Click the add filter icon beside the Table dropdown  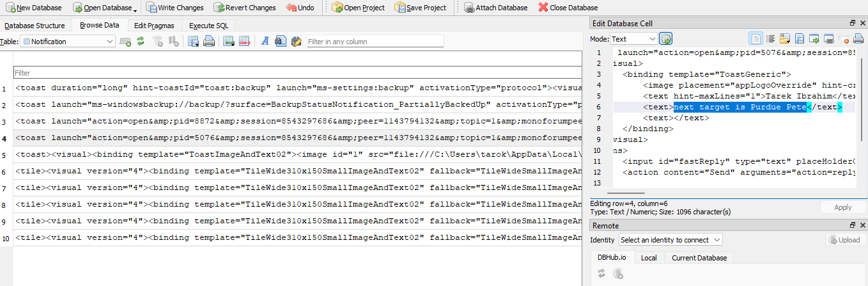(125, 42)
